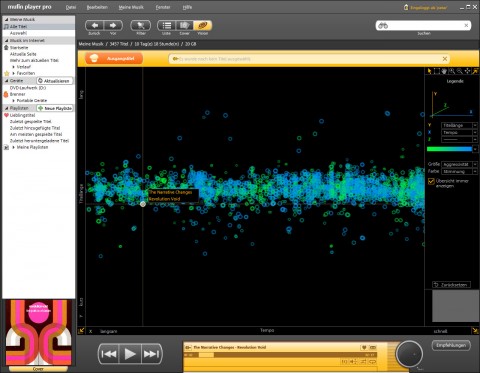Toggle the Übersicht immer anzeigen checkbox
The width and height of the screenshot is (480, 373).
pyautogui.click(x=431, y=181)
